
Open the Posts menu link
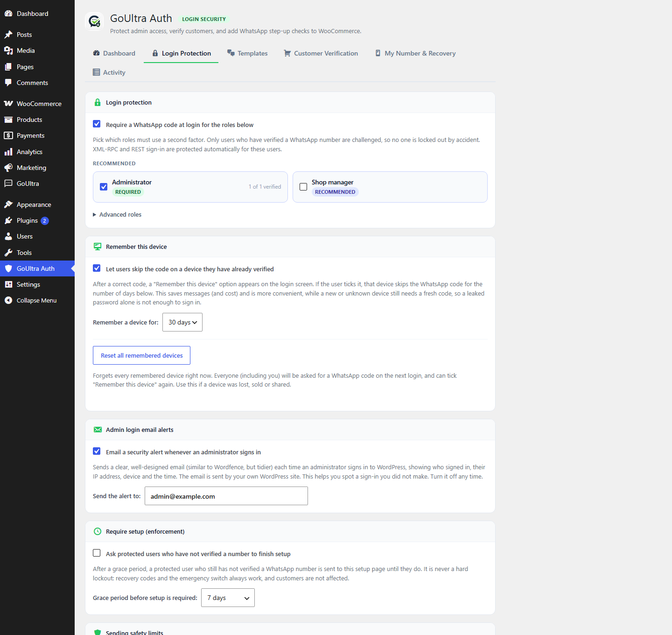(37, 35)
